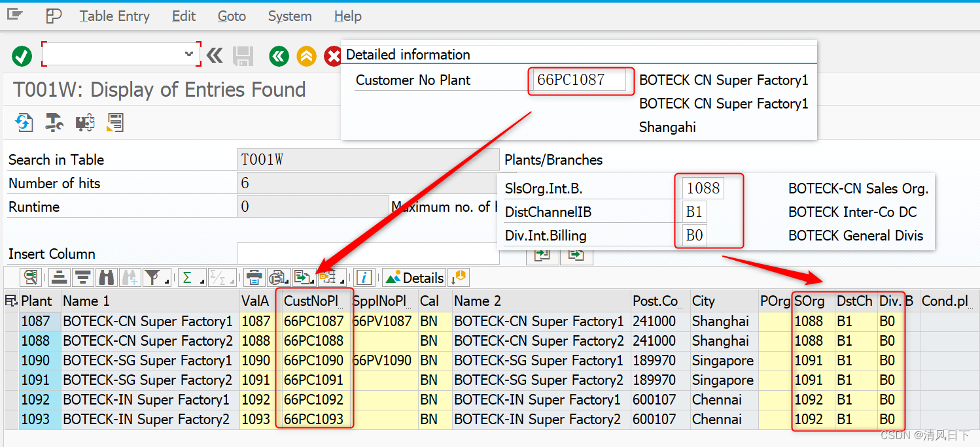The height and width of the screenshot is (447, 980).
Task: Click the SlsOrg.Int.B. field showing 1088
Action: pos(703,189)
